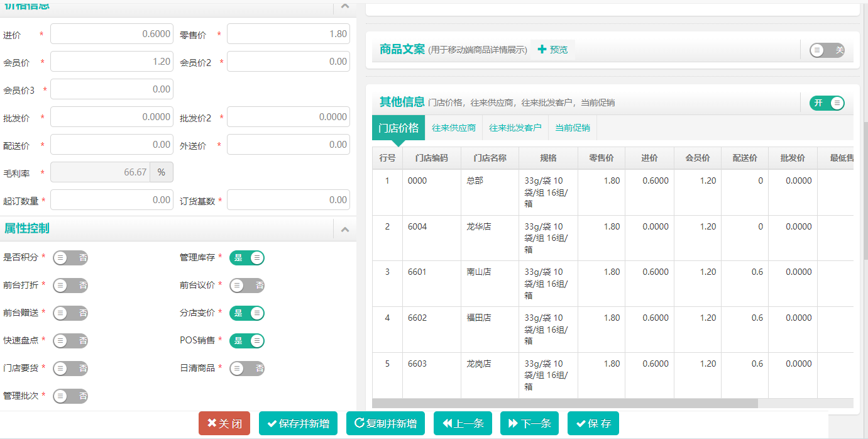The image size is (868, 439).
Task: Click the 进价 column header in table
Action: (650, 158)
